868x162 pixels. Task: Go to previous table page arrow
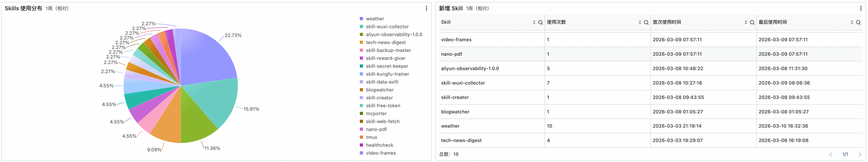tap(831, 154)
